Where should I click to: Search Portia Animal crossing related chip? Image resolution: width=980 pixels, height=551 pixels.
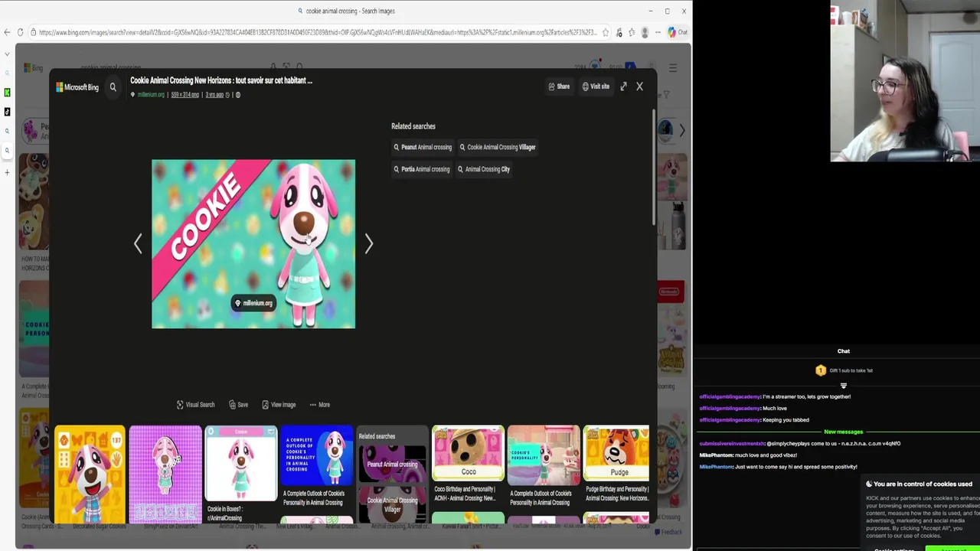422,169
